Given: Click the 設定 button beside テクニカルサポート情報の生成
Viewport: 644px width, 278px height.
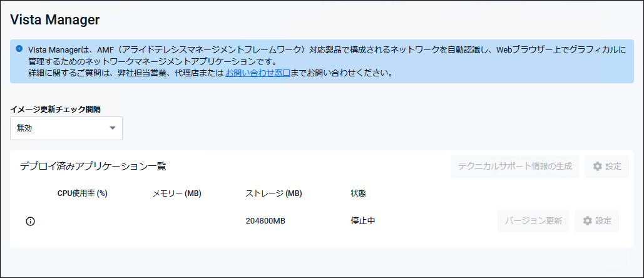Looking at the screenshot, I should [606, 167].
